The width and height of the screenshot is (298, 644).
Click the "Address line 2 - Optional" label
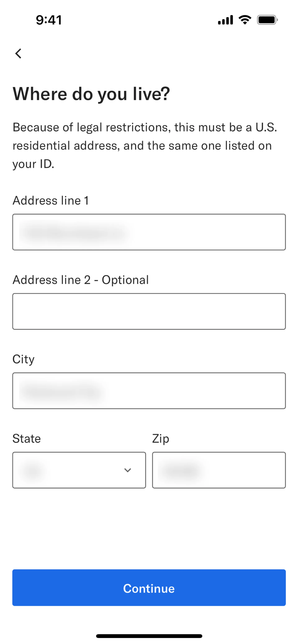81,280
